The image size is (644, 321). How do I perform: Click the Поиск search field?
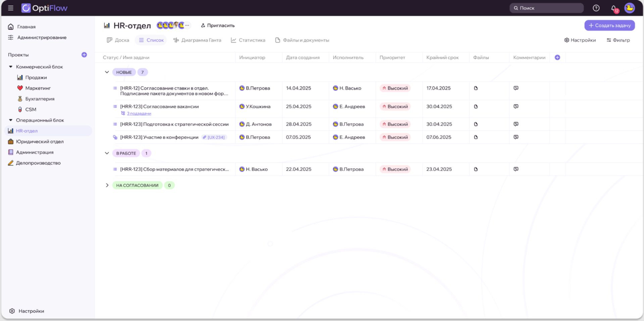click(x=546, y=8)
